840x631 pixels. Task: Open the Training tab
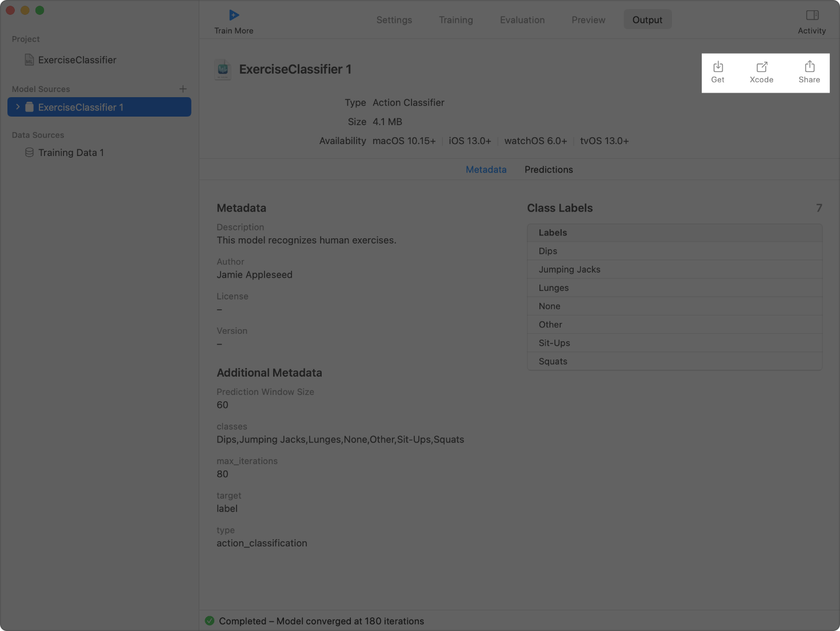[455, 20]
